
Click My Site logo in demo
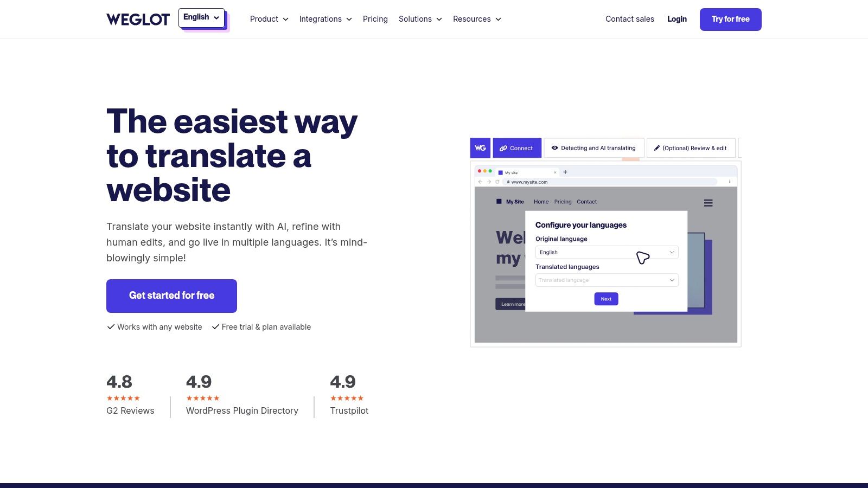[x=510, y=202]
